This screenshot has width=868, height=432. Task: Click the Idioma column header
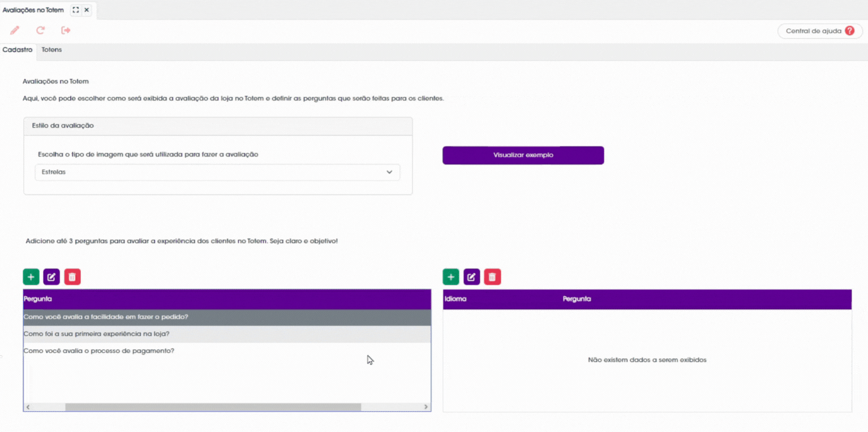(x=456, y=299)
